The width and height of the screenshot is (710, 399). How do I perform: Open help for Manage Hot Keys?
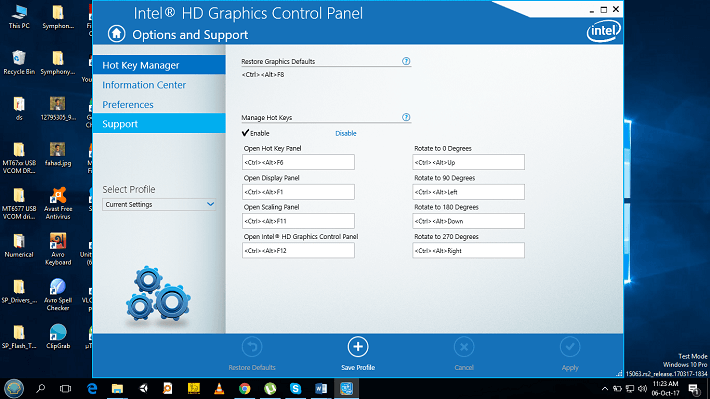(x=406, y=117)
